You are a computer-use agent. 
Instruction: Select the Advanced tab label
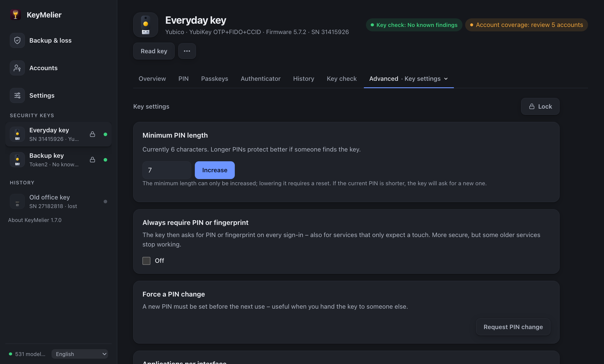tap(384, 79)
